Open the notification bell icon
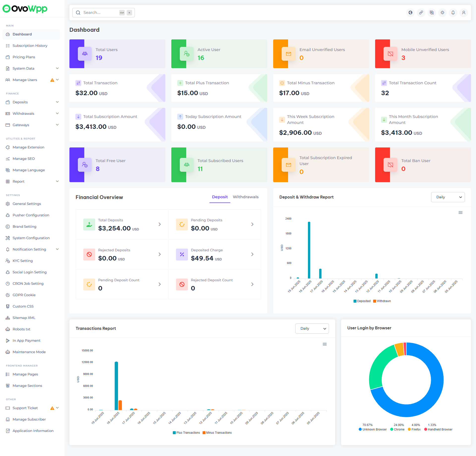This screenshot has width=476, height=456. pyautogui.click(x=453, y=13)
